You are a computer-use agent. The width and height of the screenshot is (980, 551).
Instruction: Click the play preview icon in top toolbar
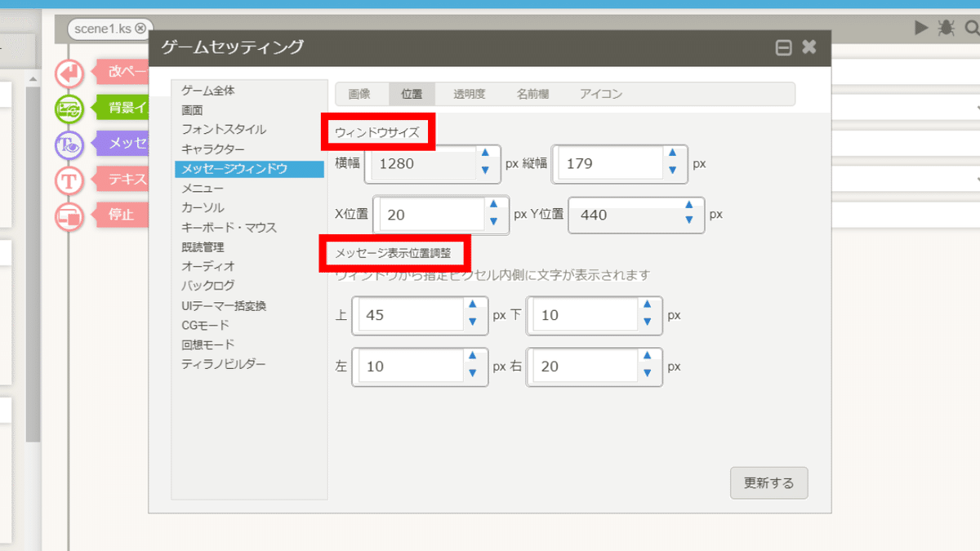click(x=921, y=28)
